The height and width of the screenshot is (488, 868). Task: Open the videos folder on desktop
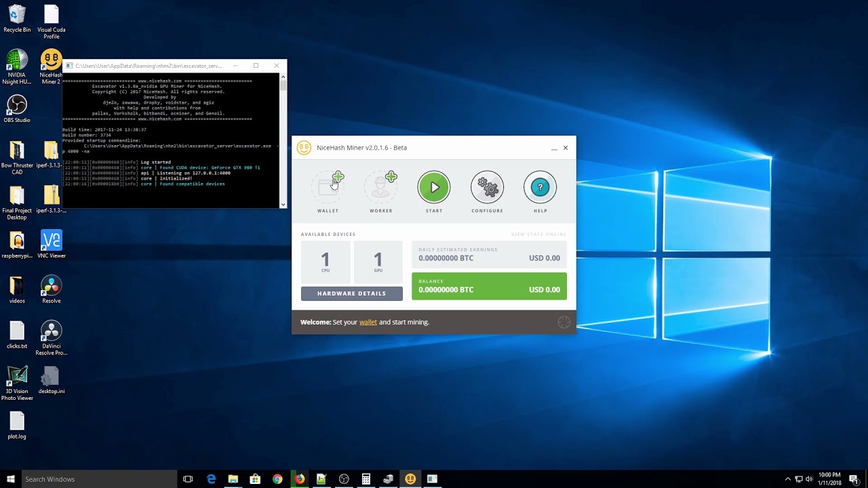coord(17,290)
